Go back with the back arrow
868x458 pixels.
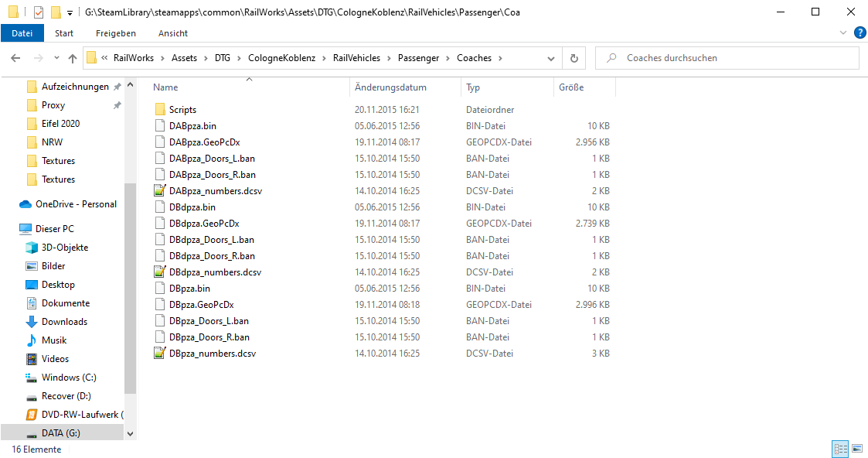pos(15,57)
